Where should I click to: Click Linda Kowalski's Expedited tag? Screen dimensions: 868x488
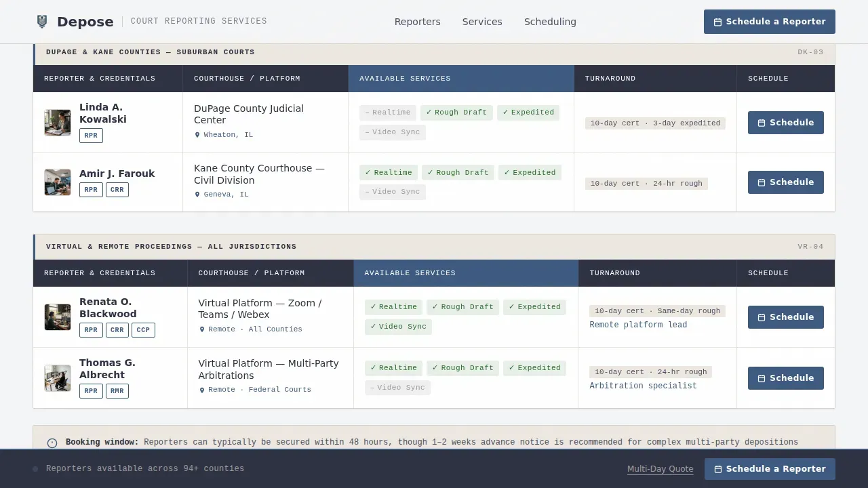[528, 113]
